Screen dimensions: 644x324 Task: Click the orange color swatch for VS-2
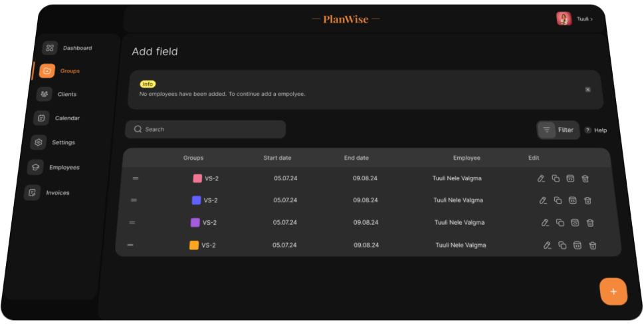coord(194,245)
